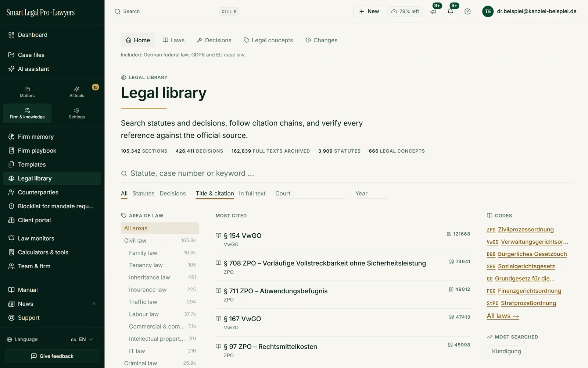
Task: Open Case files in the sidebar
Action: (x=52, y=55)
